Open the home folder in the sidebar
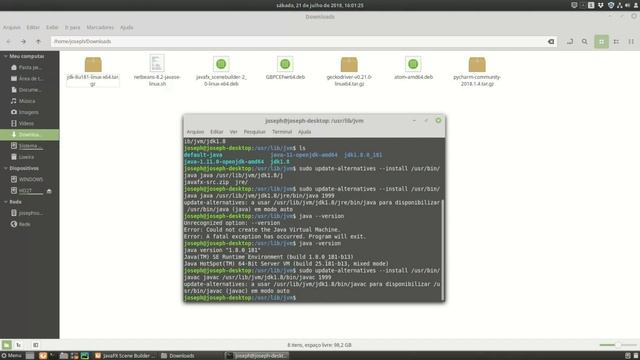 29,67
